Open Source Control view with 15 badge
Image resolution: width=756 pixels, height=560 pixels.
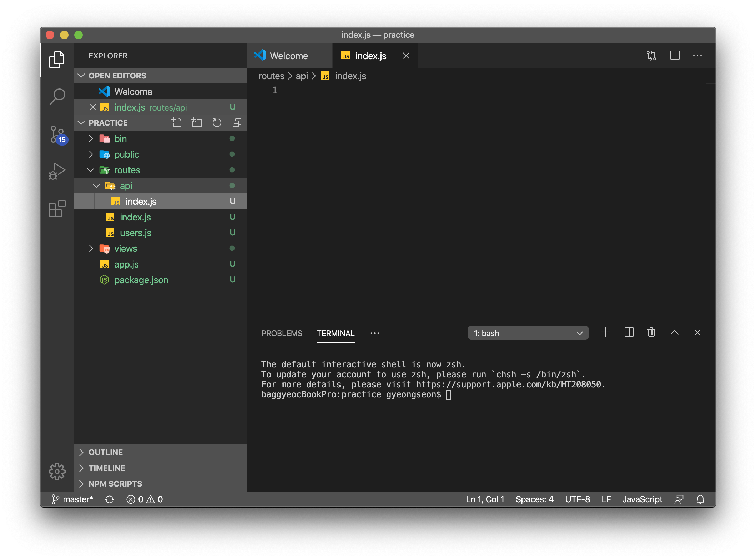click(x=57, y=134)
